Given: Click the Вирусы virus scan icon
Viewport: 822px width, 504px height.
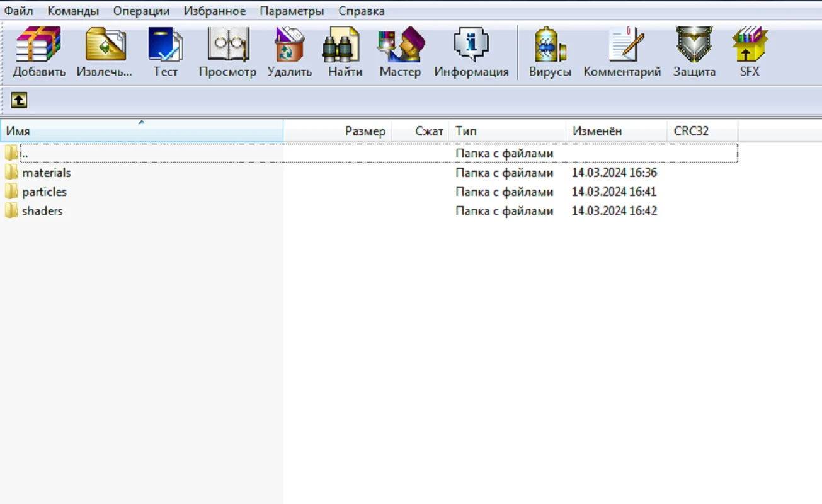Looking at the screenshot, I should [x=550, y=44].
